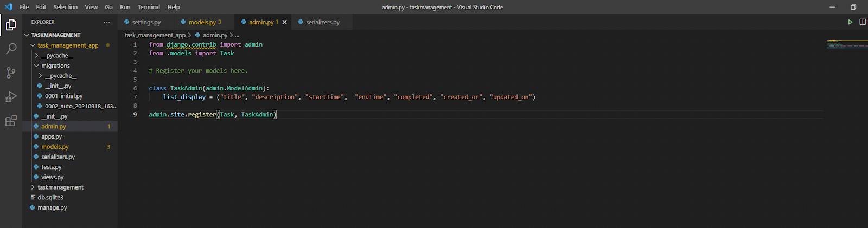Collapse the task_management_app folder
868x228 pixels.
point(69,45)
